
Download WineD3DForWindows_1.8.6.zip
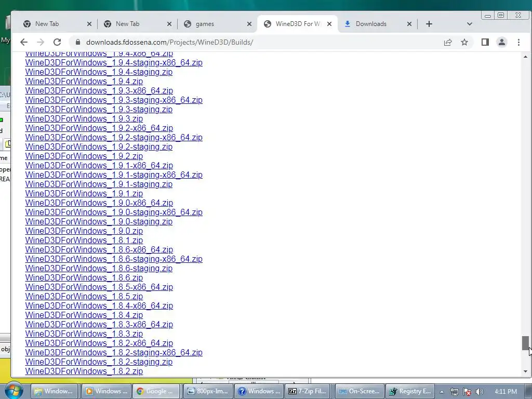[x=84, y=277]
